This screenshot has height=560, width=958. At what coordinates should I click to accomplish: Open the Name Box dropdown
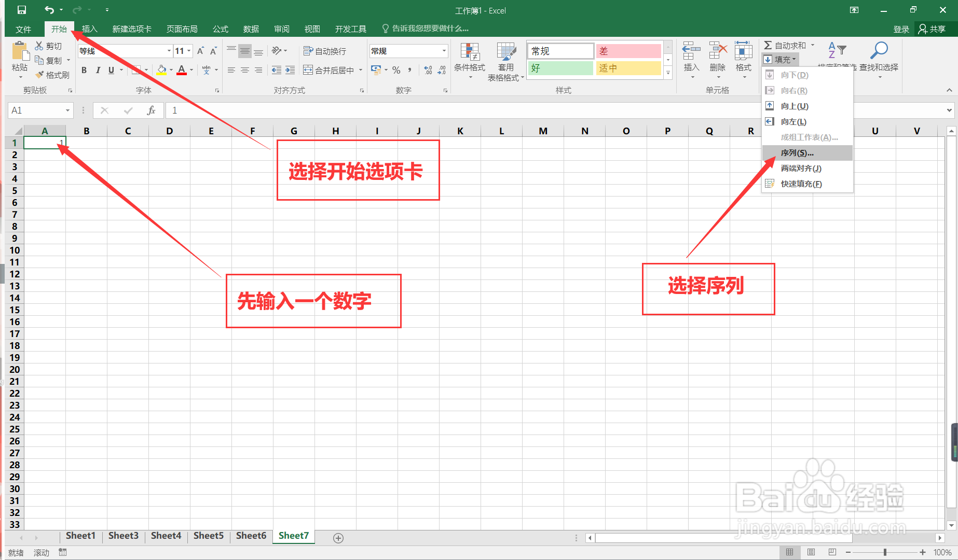[67, 110]
